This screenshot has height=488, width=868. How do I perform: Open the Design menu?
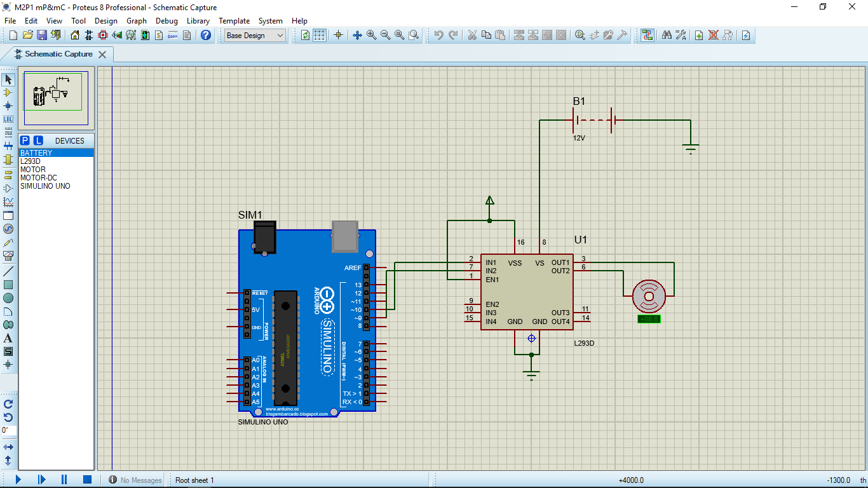[106, 21]
